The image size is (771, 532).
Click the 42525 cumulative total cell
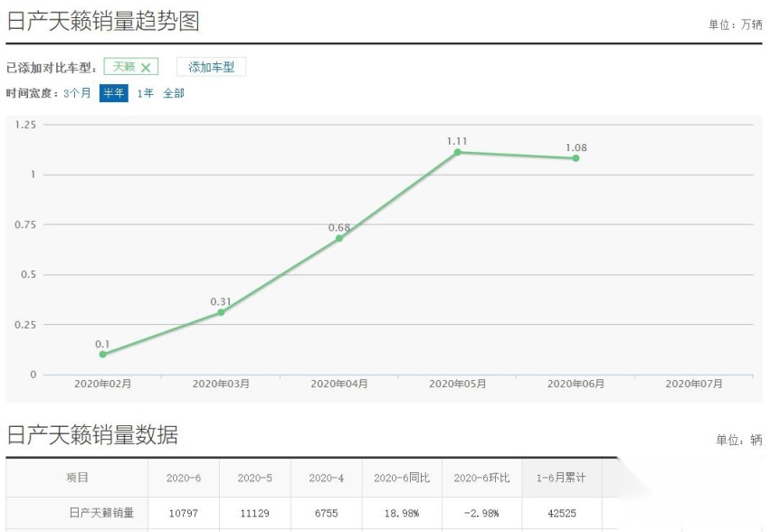pos(562,513)
